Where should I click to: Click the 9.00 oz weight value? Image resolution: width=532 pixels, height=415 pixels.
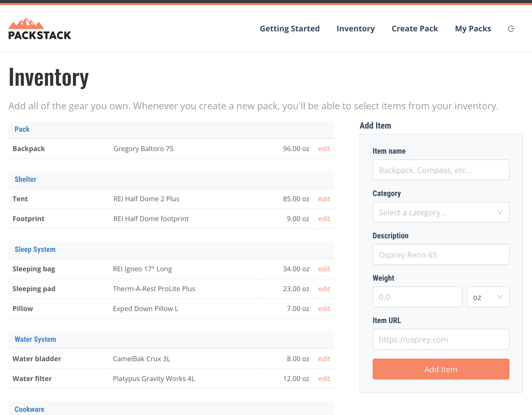[x=298, y=219]
